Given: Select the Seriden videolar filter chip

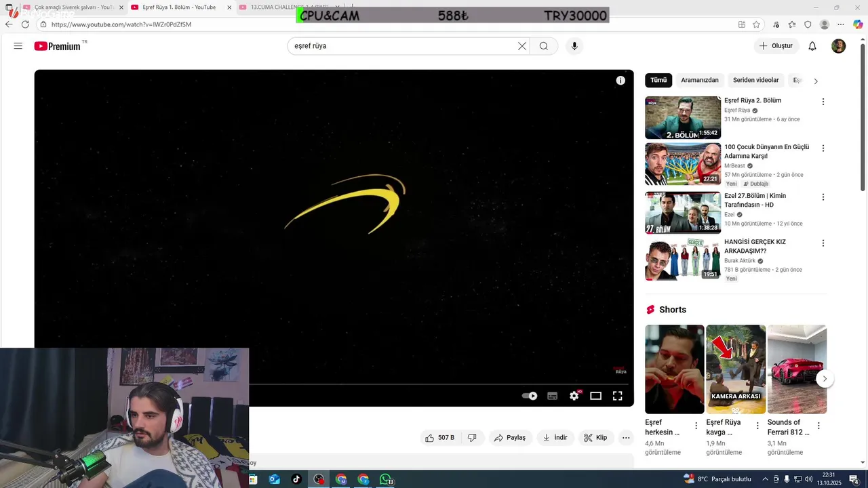Looking at the screenshot, I should 756,80.
